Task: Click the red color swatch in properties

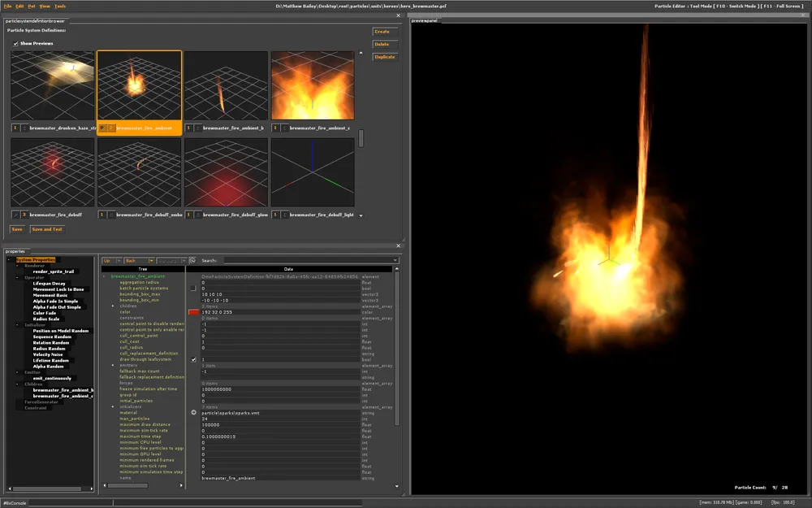Action: pos(193,311)
